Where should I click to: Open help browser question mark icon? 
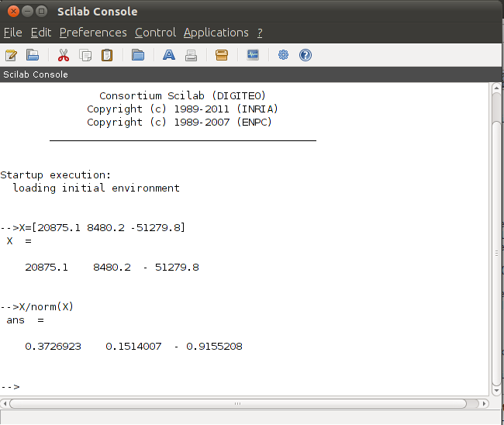306,55
